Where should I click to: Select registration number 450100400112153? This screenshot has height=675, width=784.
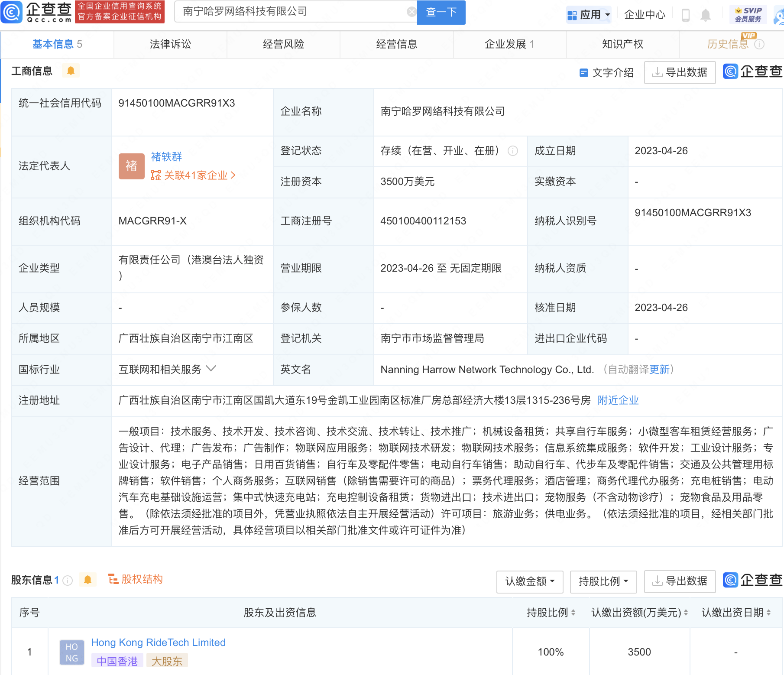[x=423, y=221]
